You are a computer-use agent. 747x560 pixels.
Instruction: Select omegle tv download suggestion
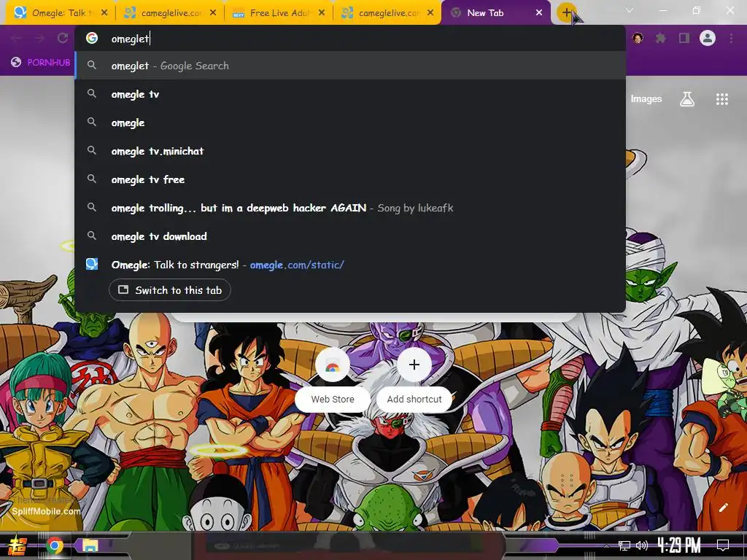(x=350, y=236)
